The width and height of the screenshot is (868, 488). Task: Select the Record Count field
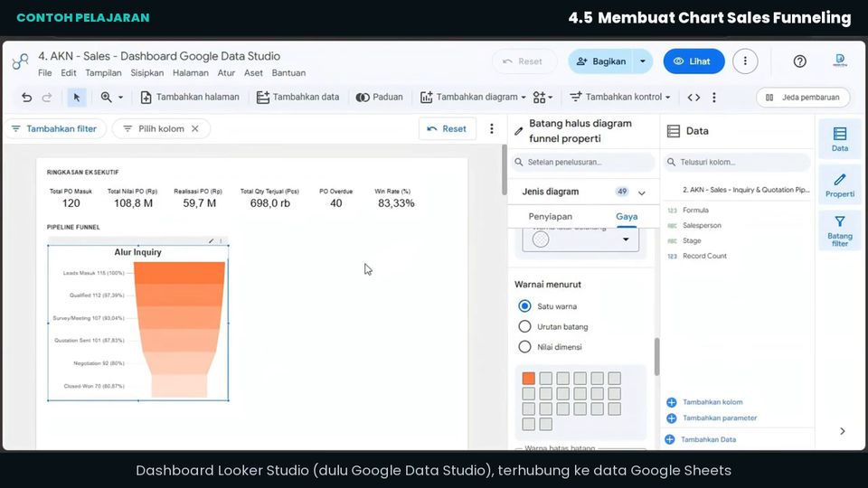[x=704, y=256]
